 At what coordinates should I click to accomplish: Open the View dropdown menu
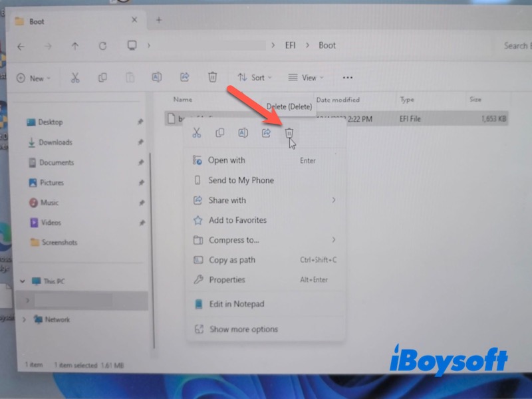(x=306, y=78)
